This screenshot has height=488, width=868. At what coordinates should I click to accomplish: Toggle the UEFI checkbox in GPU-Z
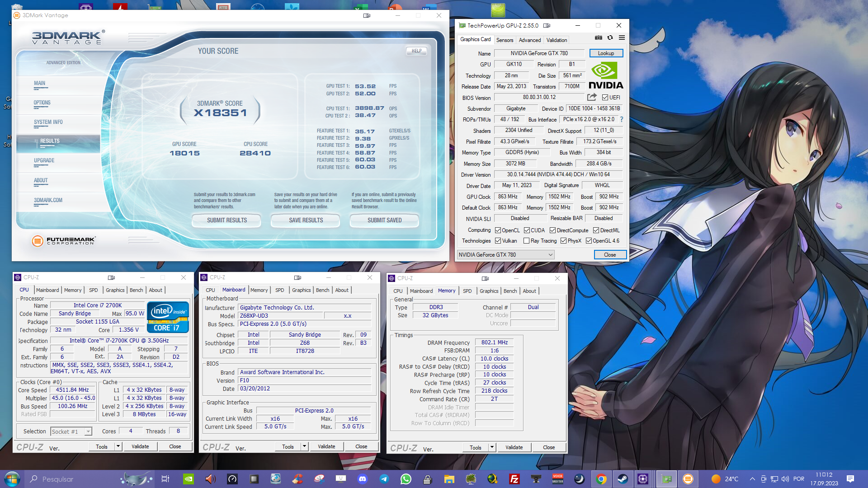[605, 98]
